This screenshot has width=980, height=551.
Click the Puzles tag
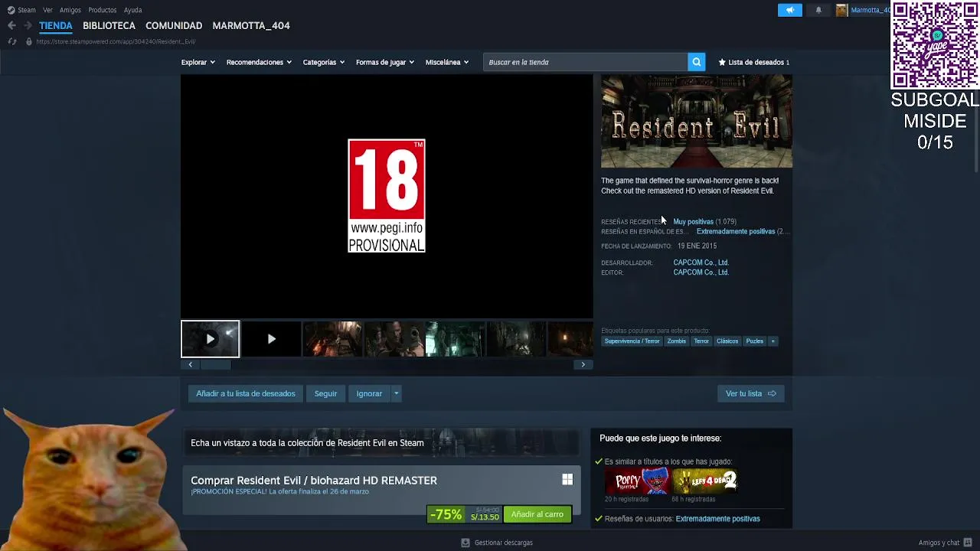click(755, 341)
